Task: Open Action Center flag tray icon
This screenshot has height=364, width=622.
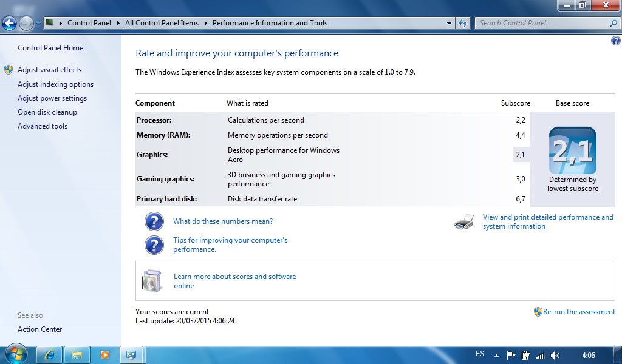Action: (x=511, y=356)
